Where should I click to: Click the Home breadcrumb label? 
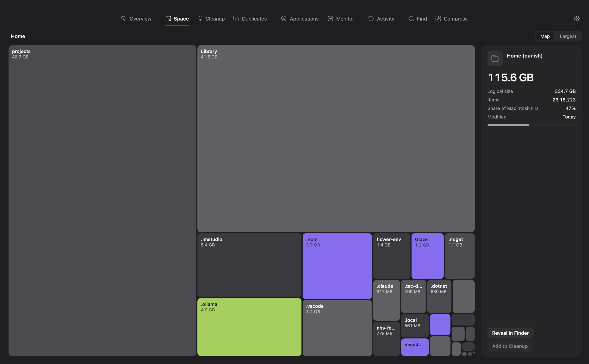[x=18, y=36]
